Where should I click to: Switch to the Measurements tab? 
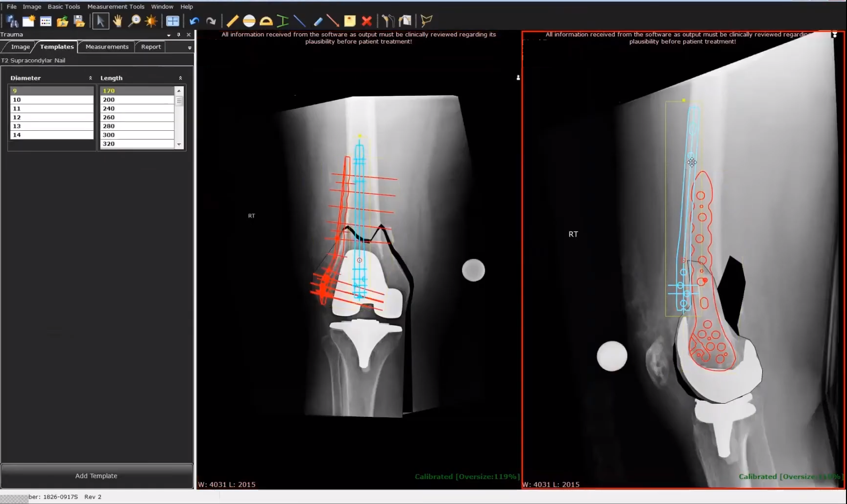[x=107, y=47]
